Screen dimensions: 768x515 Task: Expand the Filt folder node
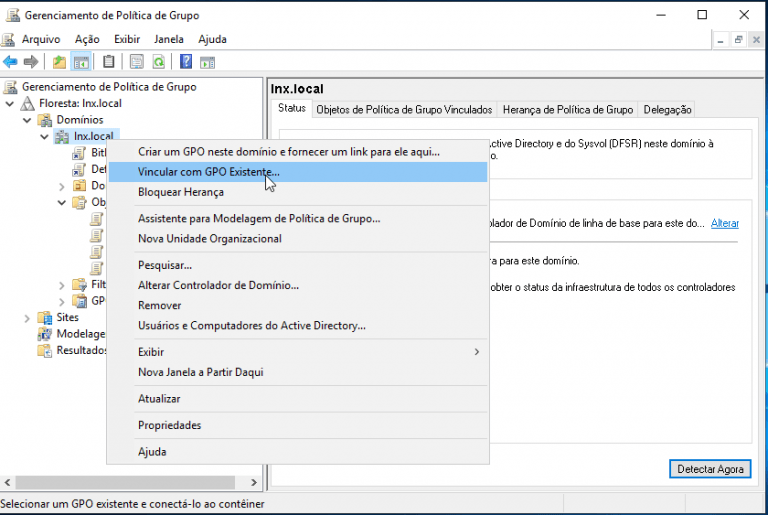coord(62,286)
